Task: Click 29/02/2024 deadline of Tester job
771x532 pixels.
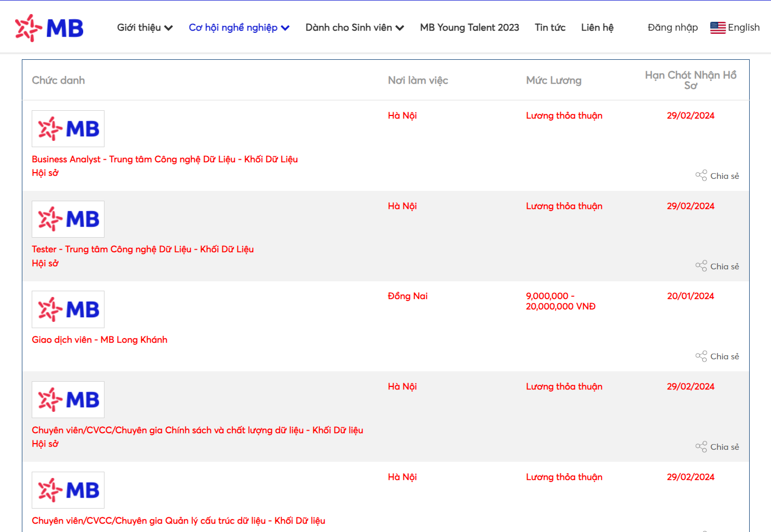Action: point(690,206)
